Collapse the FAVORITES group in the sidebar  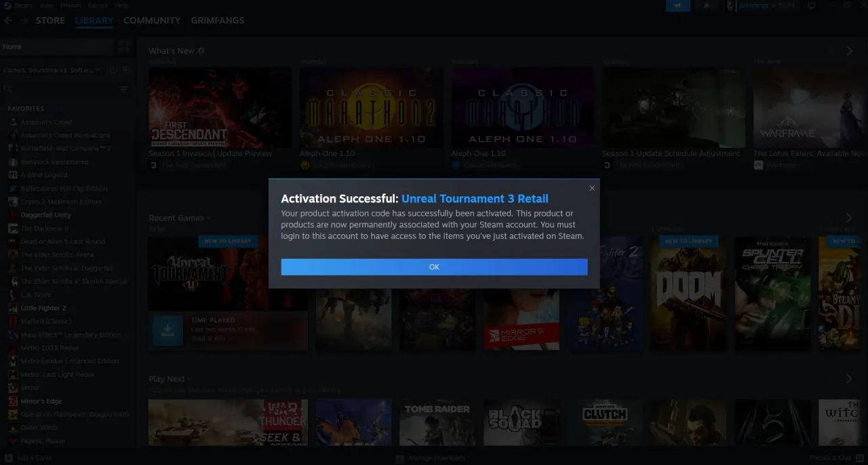coord(26,109)
